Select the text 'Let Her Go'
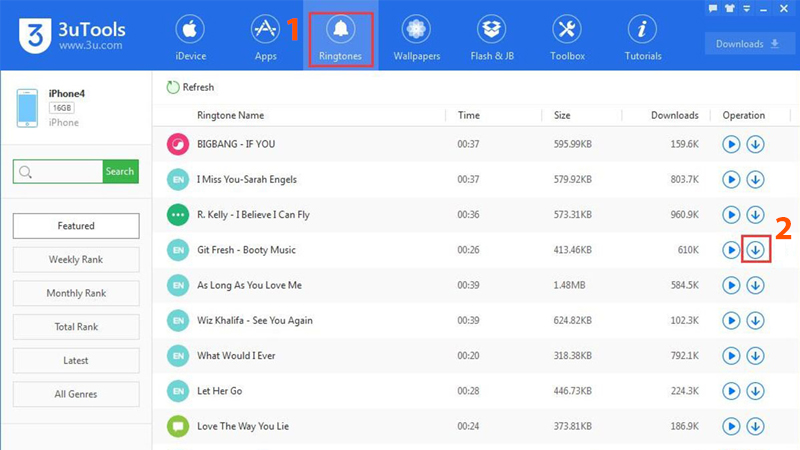 pyautogui.click(x=219, y=391)
